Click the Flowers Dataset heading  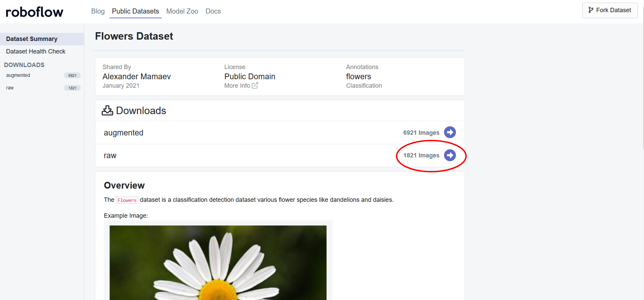[134, 36]
